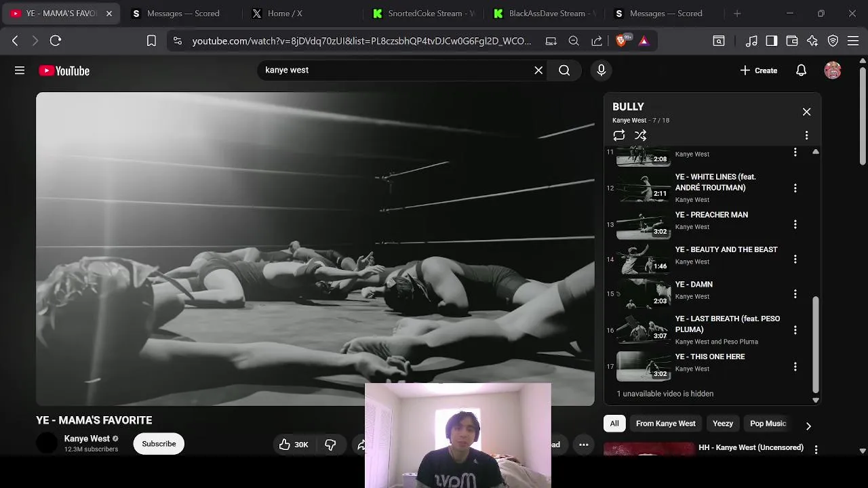This screenshot has width=868, height=488.
Task: Open a new browser tab
Action: (737, 14)
